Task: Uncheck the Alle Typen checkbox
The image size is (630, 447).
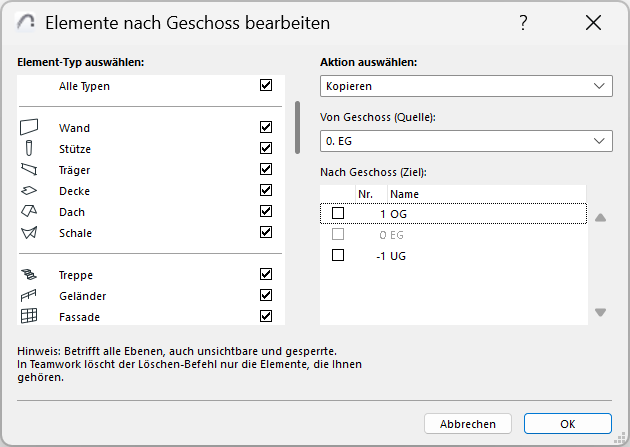Action: 266,86
